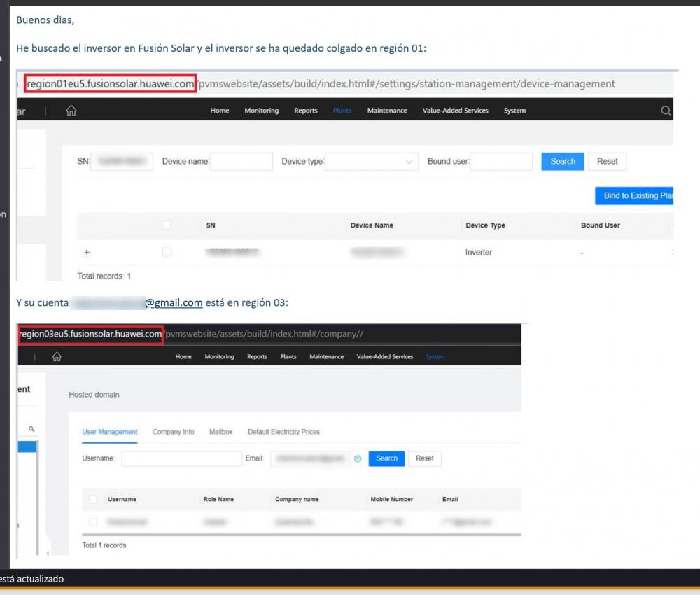
Task: Open Reports menu in region03 screenshot
Action: pyautogui.click(x=257, y=356)
